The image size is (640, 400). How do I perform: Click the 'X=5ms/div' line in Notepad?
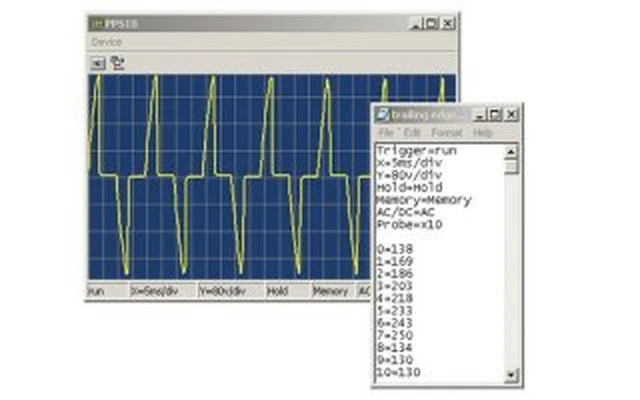click(x=409, y=163)
